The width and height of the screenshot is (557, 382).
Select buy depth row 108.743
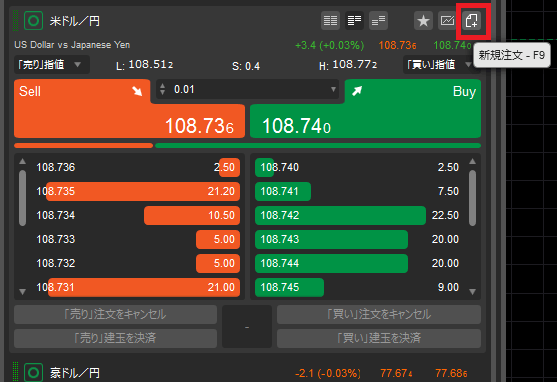click(358, 239)
